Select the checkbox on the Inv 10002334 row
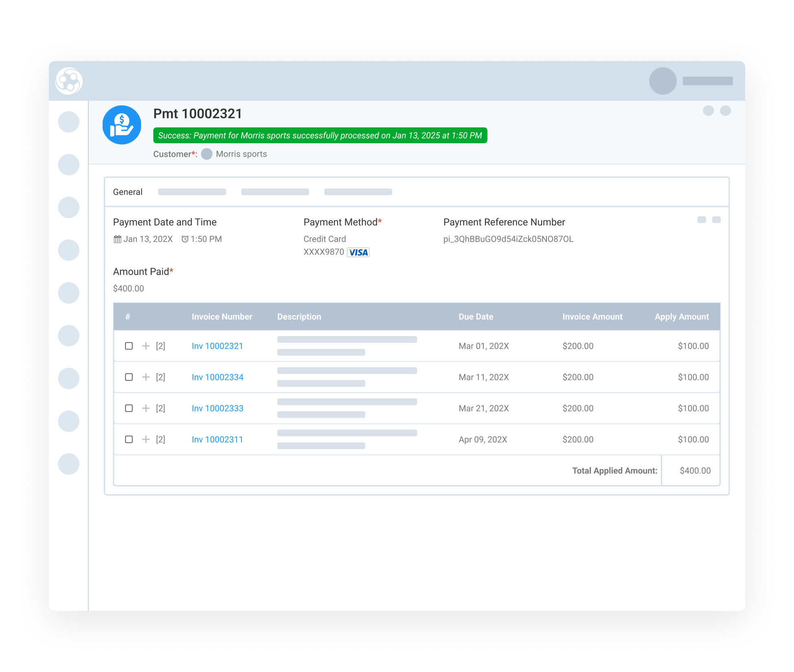794x672 pixels. [x=129, y=377]
